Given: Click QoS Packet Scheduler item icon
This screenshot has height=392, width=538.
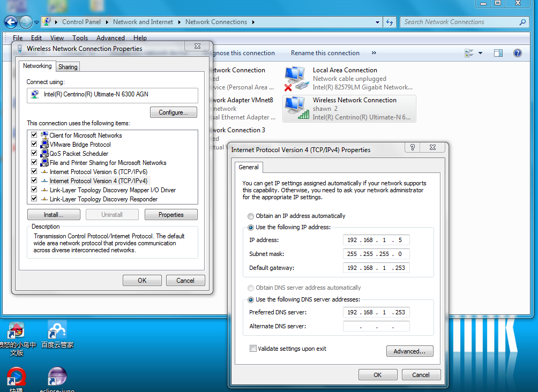Looking at the screenshot, I should (44, 153).
